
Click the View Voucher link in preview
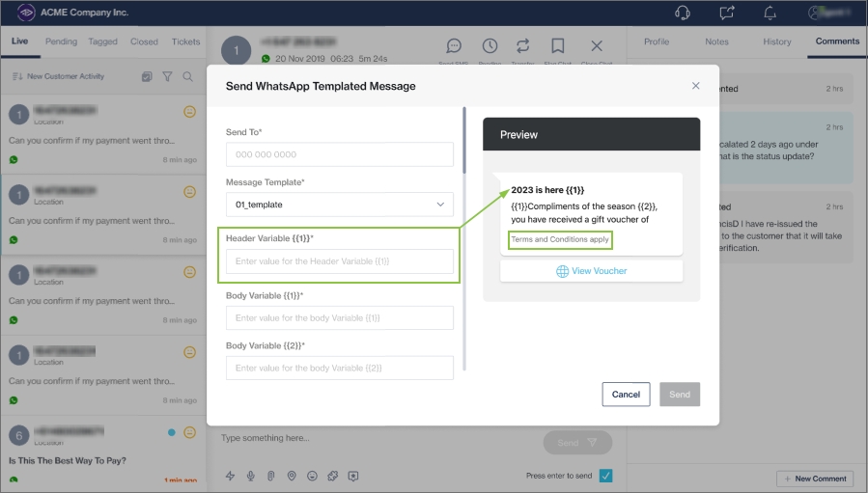[591, 271]
